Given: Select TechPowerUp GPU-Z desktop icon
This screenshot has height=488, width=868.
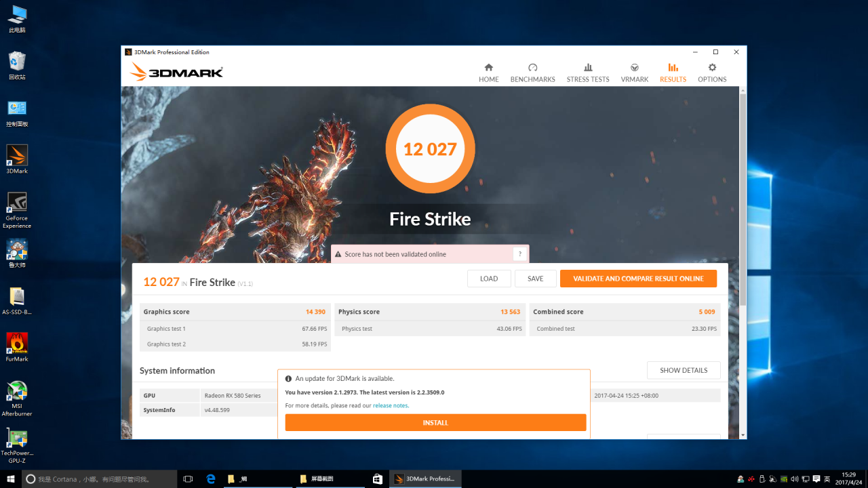Looking at the screenshot, I should 17,446.
